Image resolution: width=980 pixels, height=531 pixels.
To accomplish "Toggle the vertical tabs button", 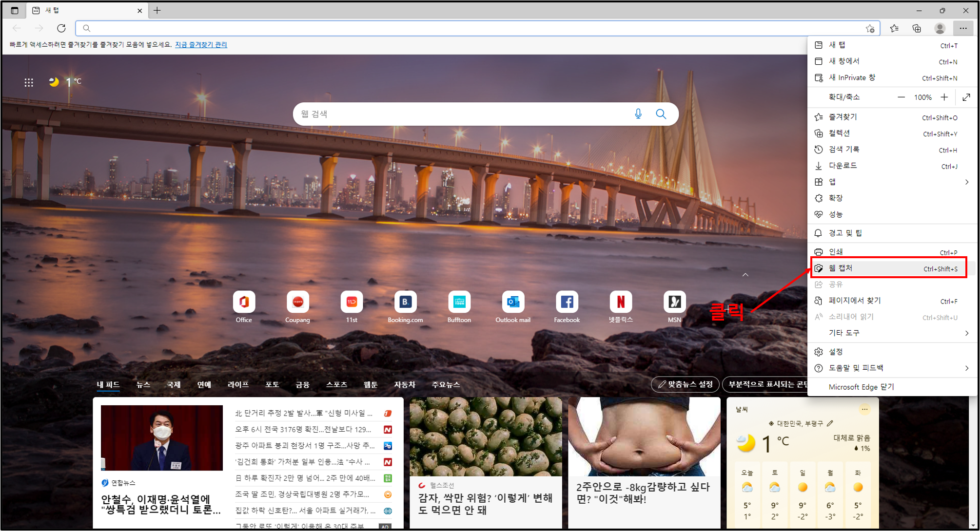I will click(x=14, y=10).
